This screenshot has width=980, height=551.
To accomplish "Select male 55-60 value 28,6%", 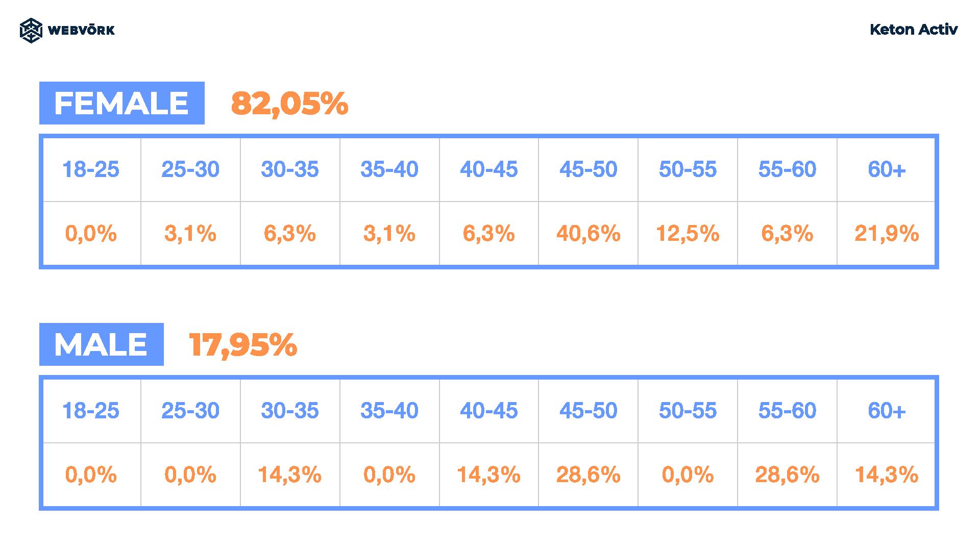I will click(787, 475).
